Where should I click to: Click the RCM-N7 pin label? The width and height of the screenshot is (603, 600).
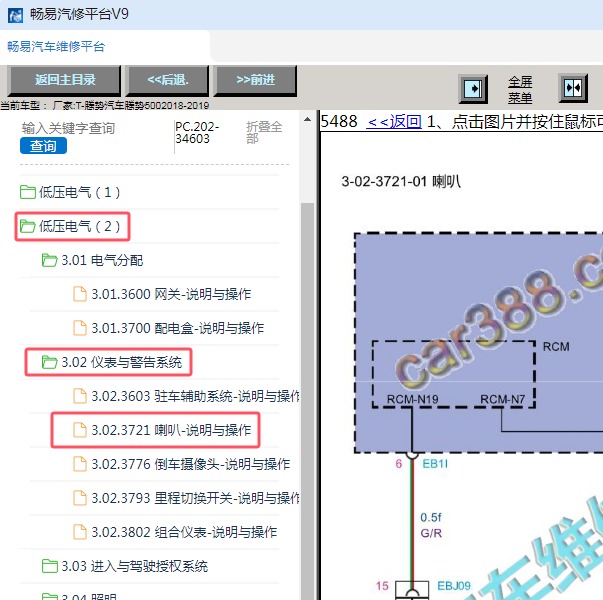pos(503,399)
